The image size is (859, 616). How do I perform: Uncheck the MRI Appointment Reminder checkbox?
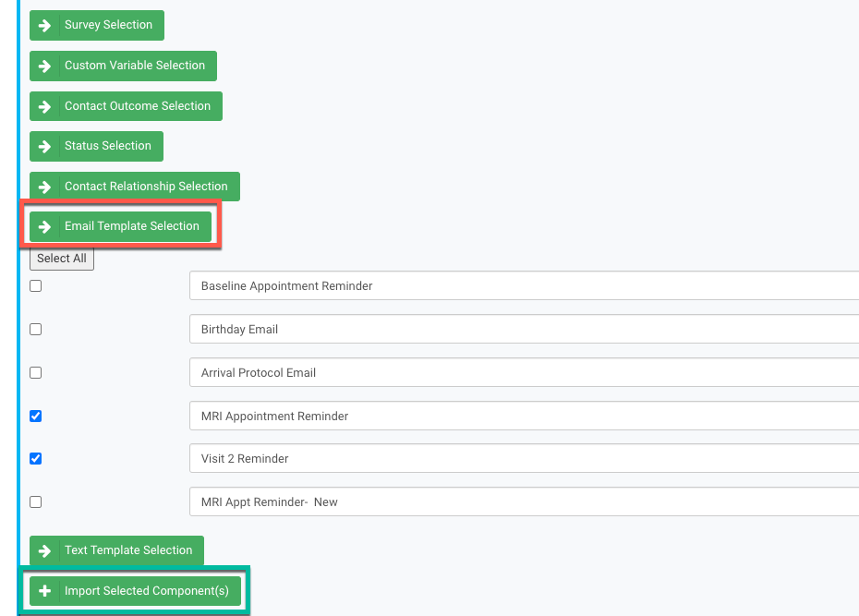pos(36,416)
